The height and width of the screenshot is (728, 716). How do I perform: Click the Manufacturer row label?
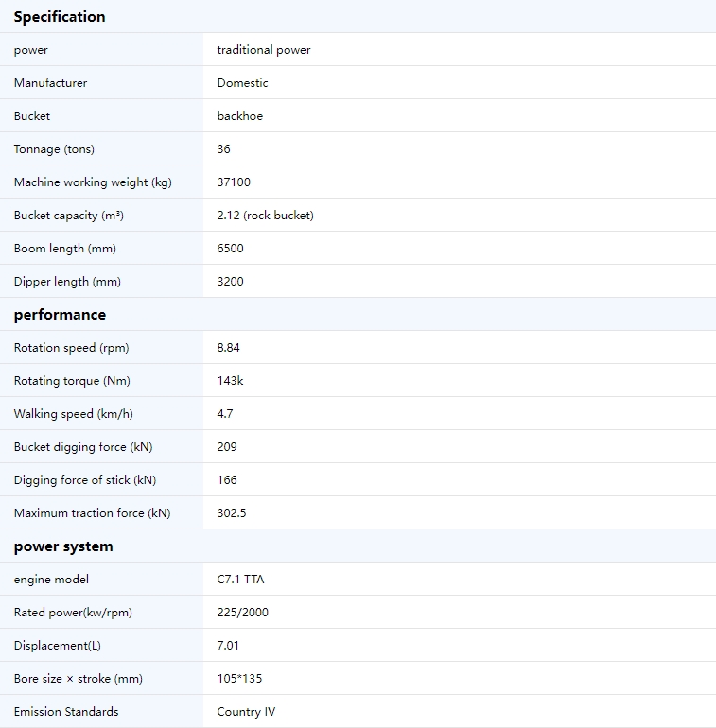(x=50, y=83)
